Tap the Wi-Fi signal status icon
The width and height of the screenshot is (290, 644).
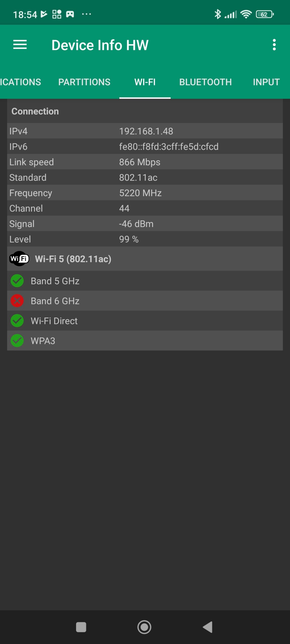point(246,14)
